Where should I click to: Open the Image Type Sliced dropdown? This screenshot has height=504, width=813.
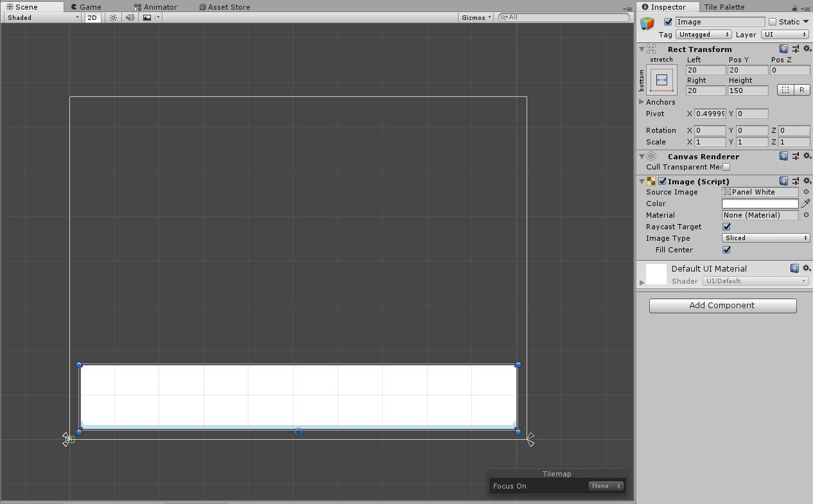coord(765,238)
